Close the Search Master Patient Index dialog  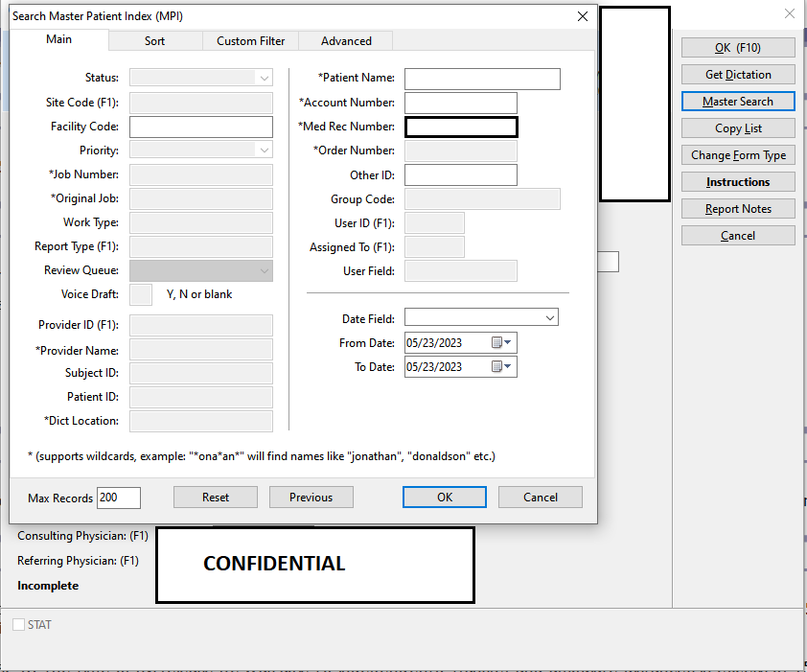[x=582, y=16]
